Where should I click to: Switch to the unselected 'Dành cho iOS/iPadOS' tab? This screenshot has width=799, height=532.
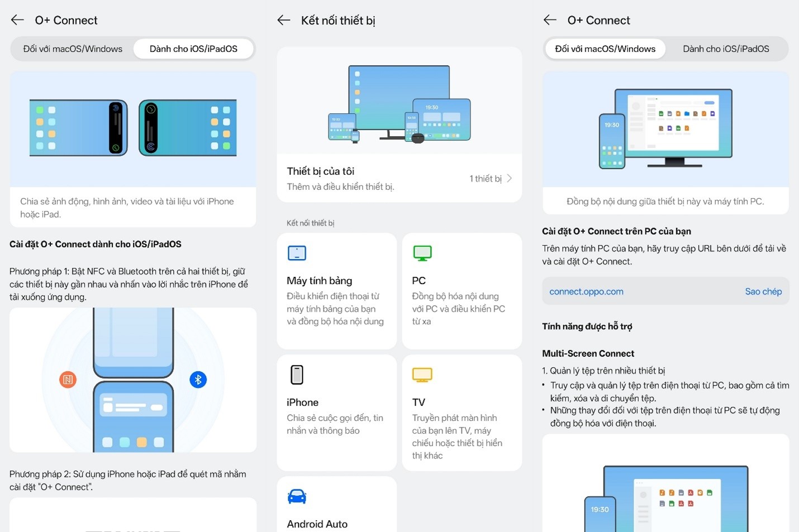coord(725,49)
